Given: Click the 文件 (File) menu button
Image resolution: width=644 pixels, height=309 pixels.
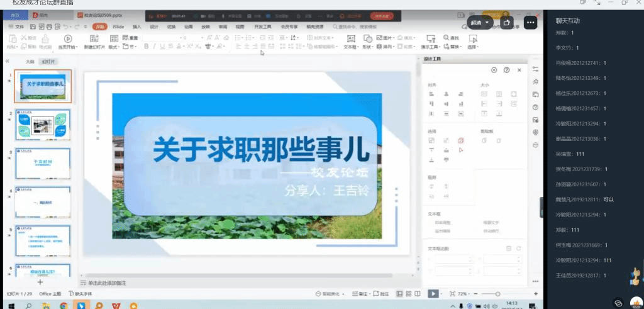Looking at the screenshot, I should pos(17,27).
